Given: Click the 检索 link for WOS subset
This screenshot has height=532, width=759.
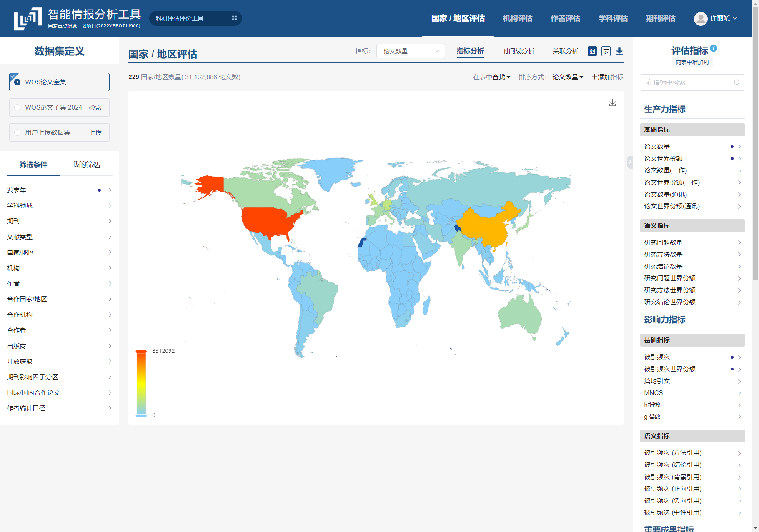Looking at the screenshot, I should pyautogui.click(x=95, y=107).
